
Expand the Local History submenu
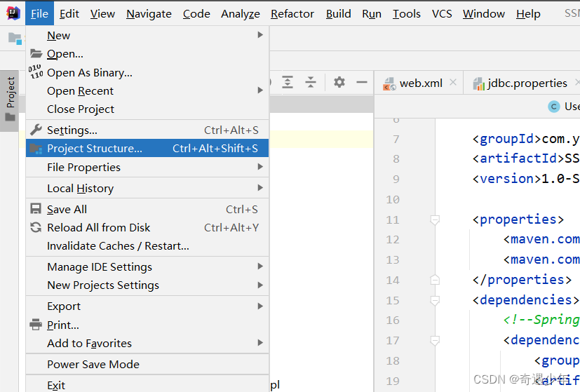147,188
